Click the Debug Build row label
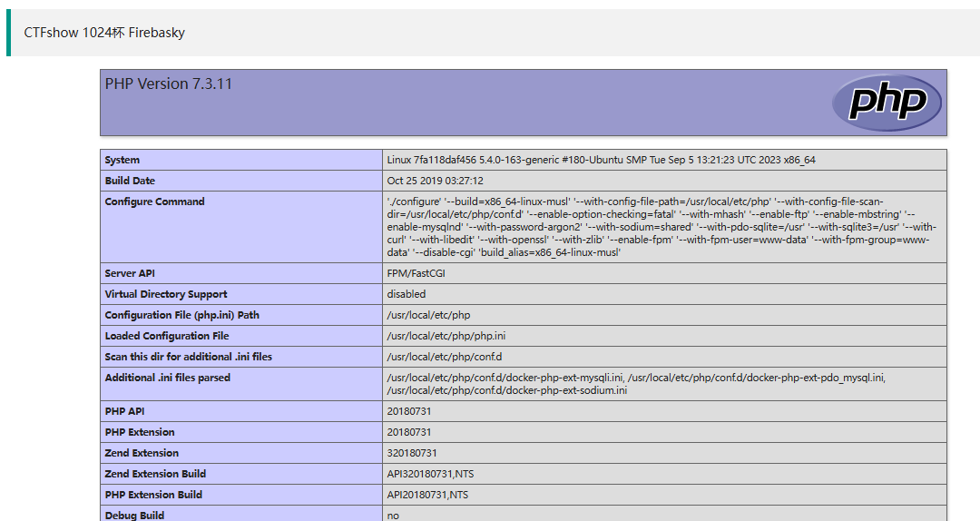980x521 pixels. pos(134,515)
